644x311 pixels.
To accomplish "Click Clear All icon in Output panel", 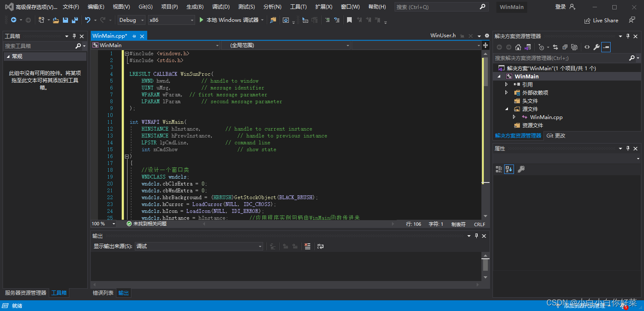I will pos(307,246).
